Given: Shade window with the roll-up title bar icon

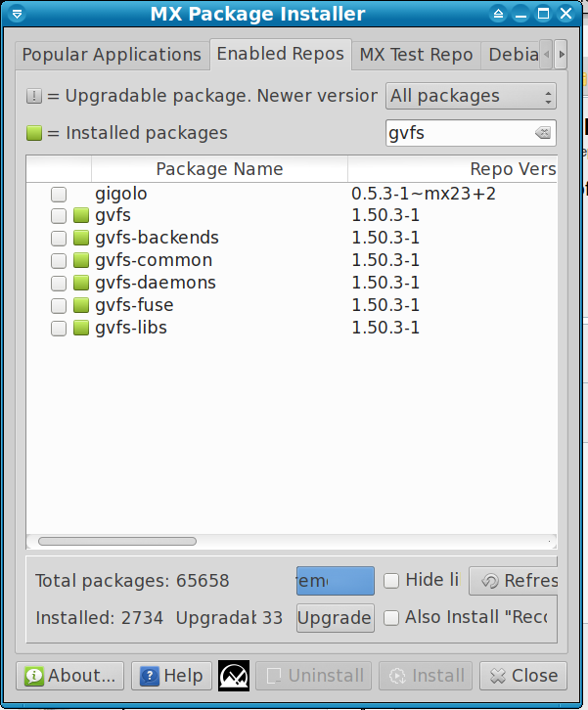Looking at the screenshot, I should (498, 14).
